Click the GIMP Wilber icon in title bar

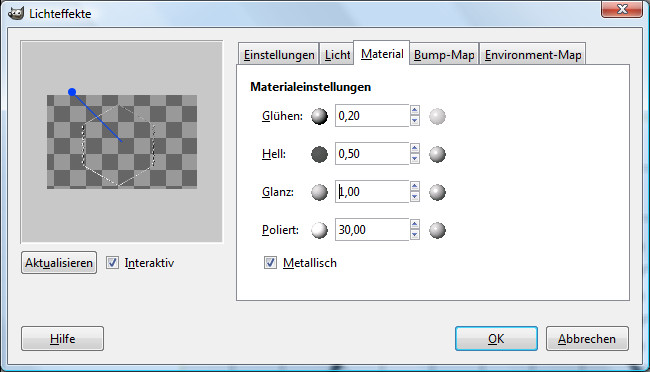click(x=16, y=13)
